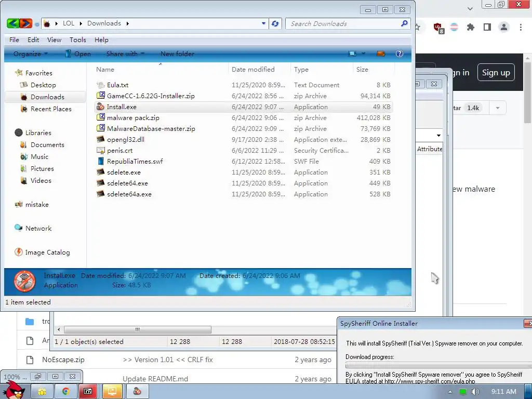
Task: Show hidden tray icons arrow
Action: pos(450,392)
